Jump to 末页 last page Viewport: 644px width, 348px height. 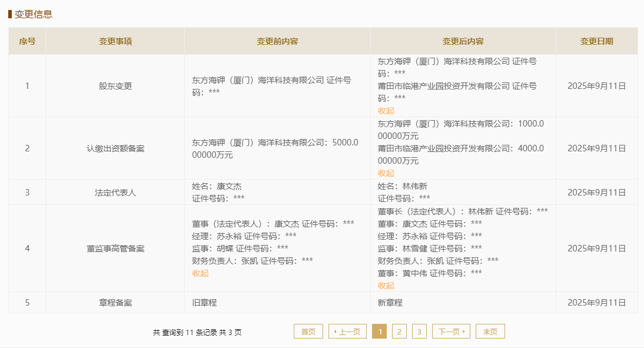490,332
